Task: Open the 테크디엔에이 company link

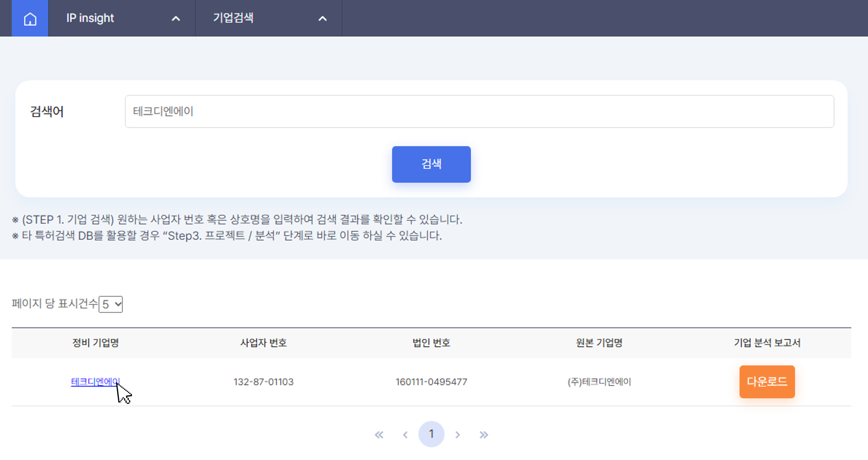Action: point(95,381)
